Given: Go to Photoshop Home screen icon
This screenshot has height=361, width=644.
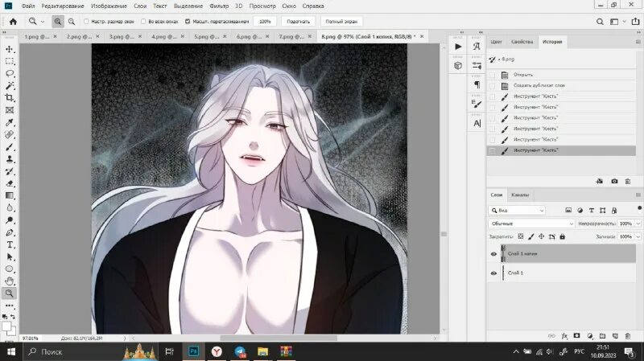Looking at the screenshot, I should coord(13,22).
